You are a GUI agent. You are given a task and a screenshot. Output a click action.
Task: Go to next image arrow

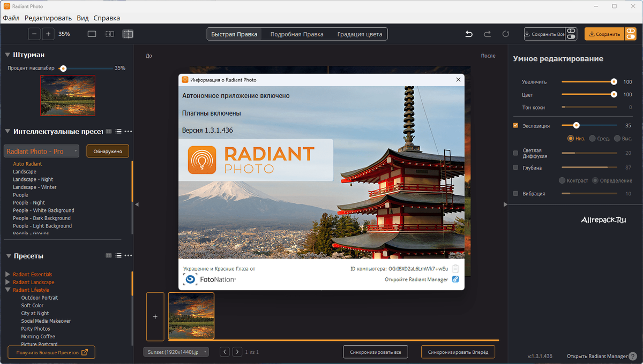237,352
